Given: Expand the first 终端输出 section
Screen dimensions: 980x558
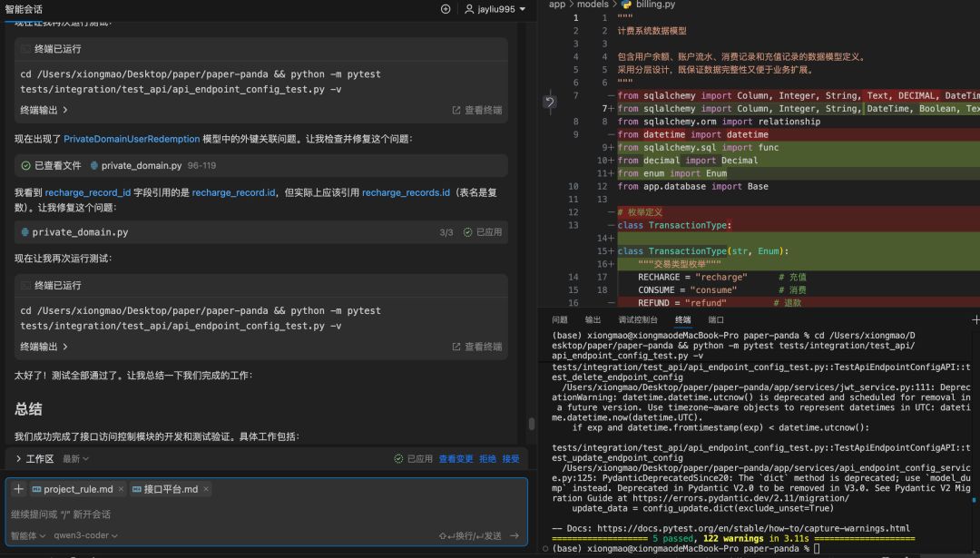Looking at the screenshot, I should 44,110.
